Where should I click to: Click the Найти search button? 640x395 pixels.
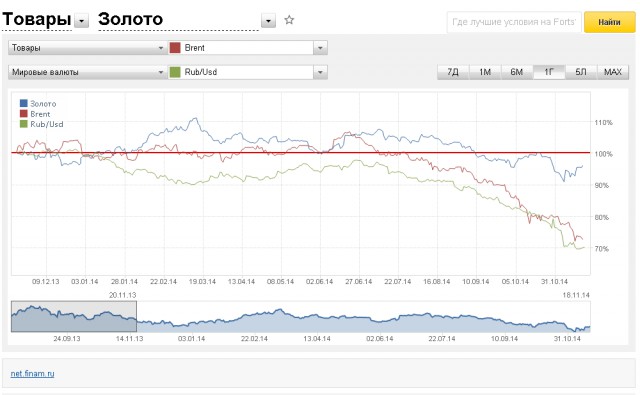coord(609,22)
